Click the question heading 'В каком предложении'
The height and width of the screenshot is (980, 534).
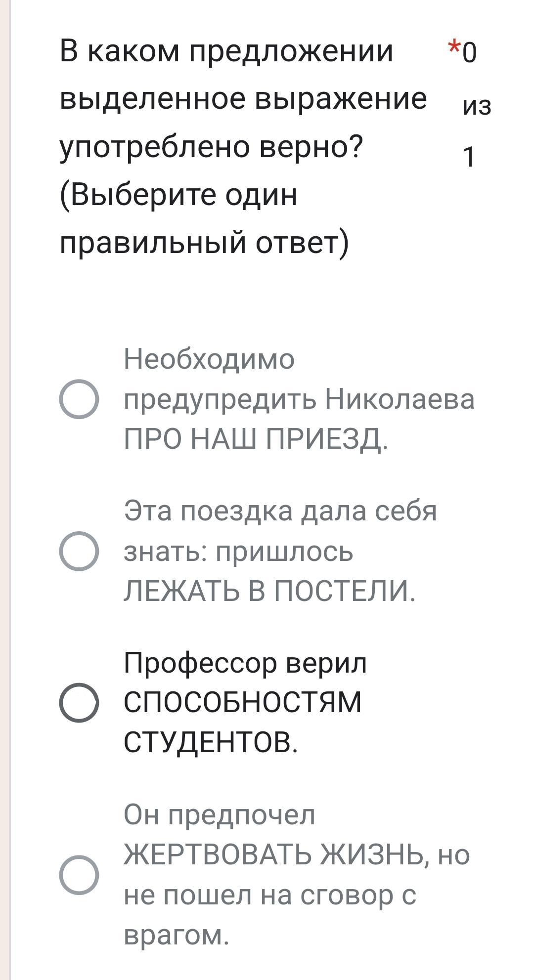point(226,50)
